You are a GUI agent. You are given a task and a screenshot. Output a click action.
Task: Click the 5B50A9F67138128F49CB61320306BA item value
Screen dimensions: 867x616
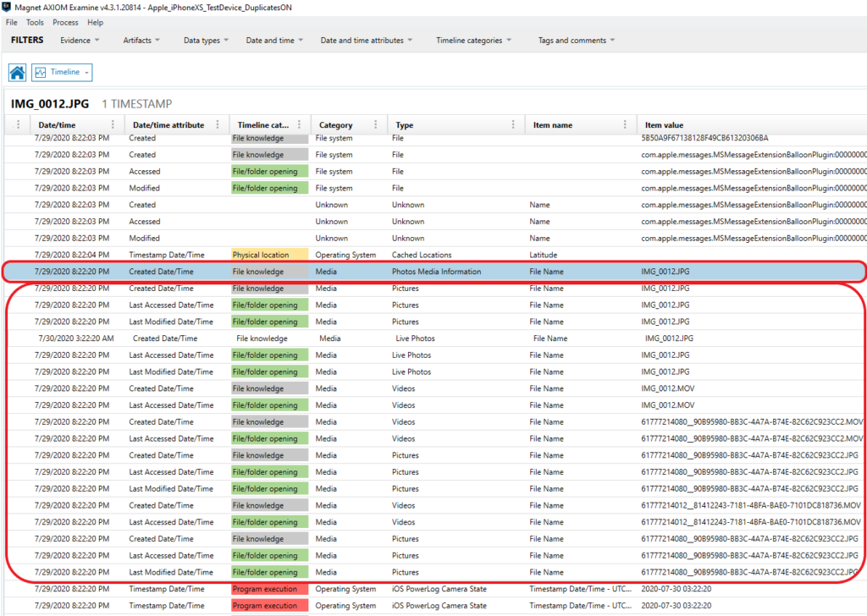(x=704, y=138)
